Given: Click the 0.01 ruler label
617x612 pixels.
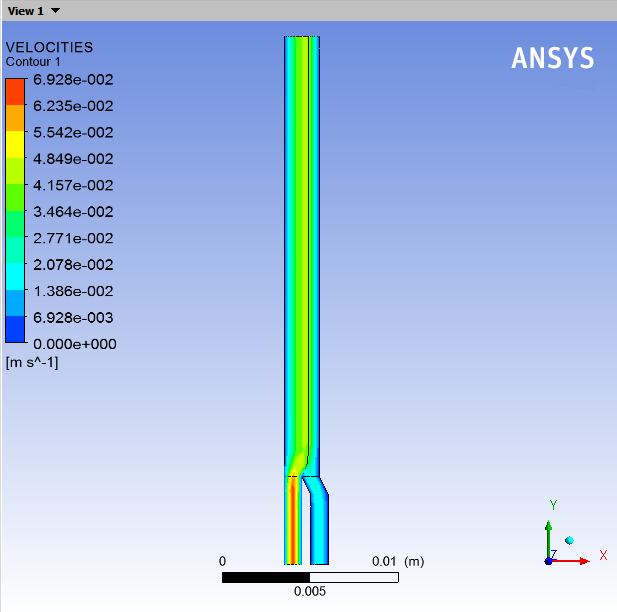Looking at the screenshot, I should (x=384, y=561).
